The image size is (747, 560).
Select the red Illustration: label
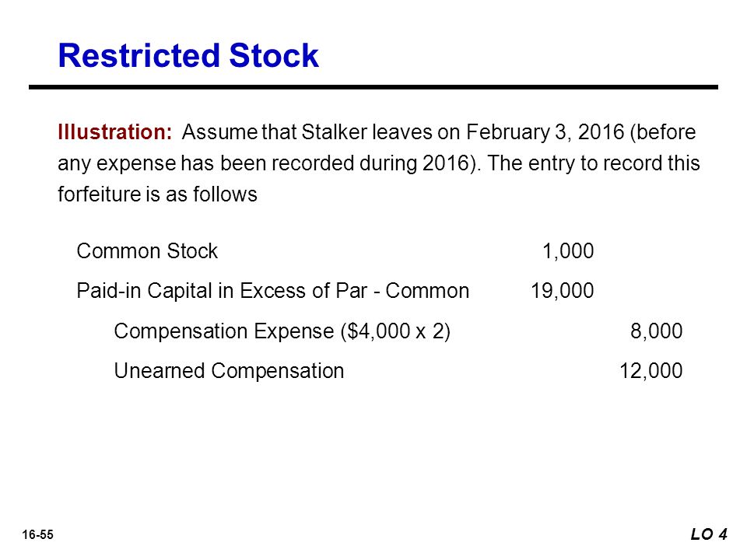coord(114,132)
